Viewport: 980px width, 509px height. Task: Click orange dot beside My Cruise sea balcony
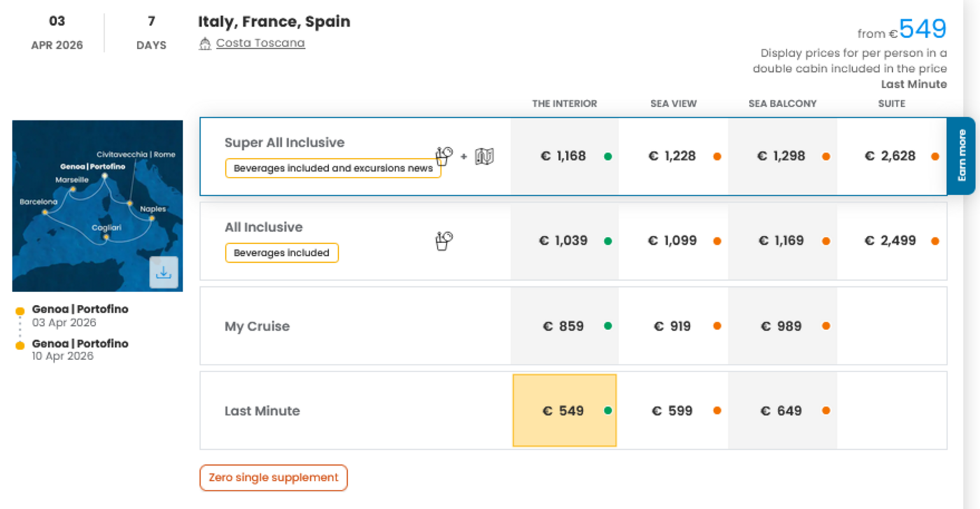click(826, 326)
